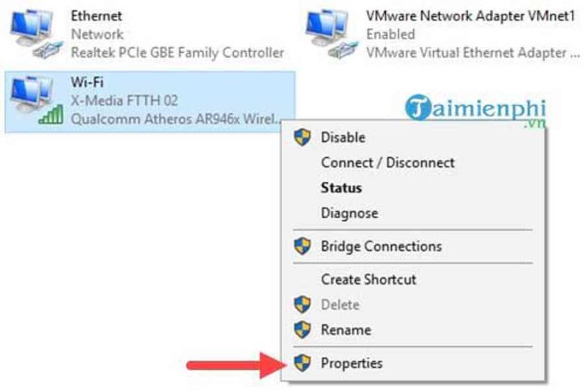
Task: Choose Rename from the context menu
Action: [x=346, y=330]
